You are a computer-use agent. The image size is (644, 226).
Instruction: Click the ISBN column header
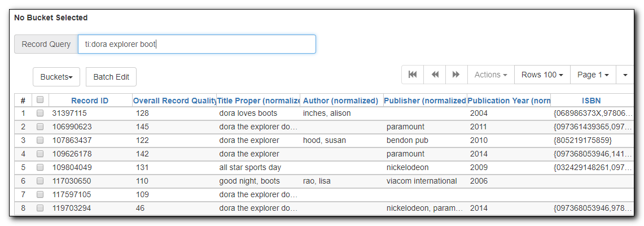pos(591,101)
